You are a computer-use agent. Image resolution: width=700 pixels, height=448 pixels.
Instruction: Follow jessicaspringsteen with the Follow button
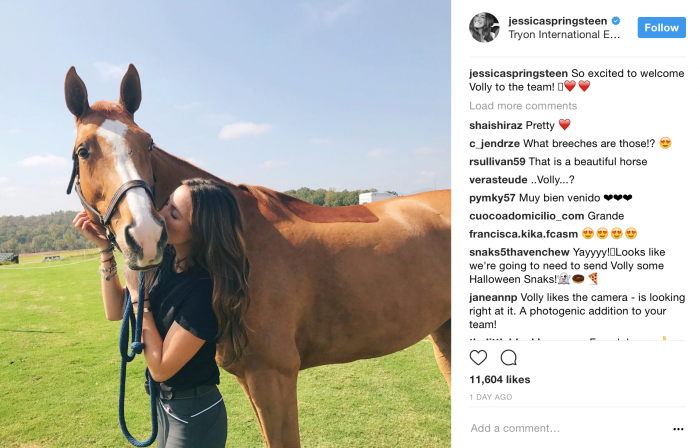click(x=661, y=28)
